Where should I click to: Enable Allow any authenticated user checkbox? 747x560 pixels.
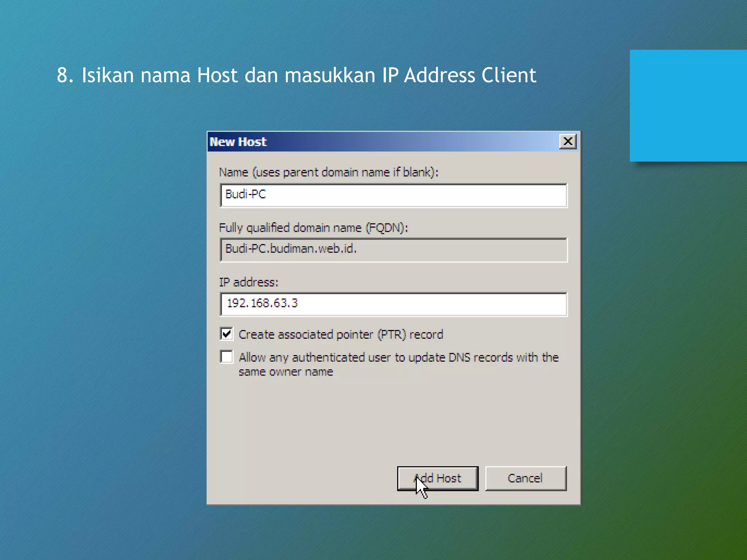click(x=227, y=357)
